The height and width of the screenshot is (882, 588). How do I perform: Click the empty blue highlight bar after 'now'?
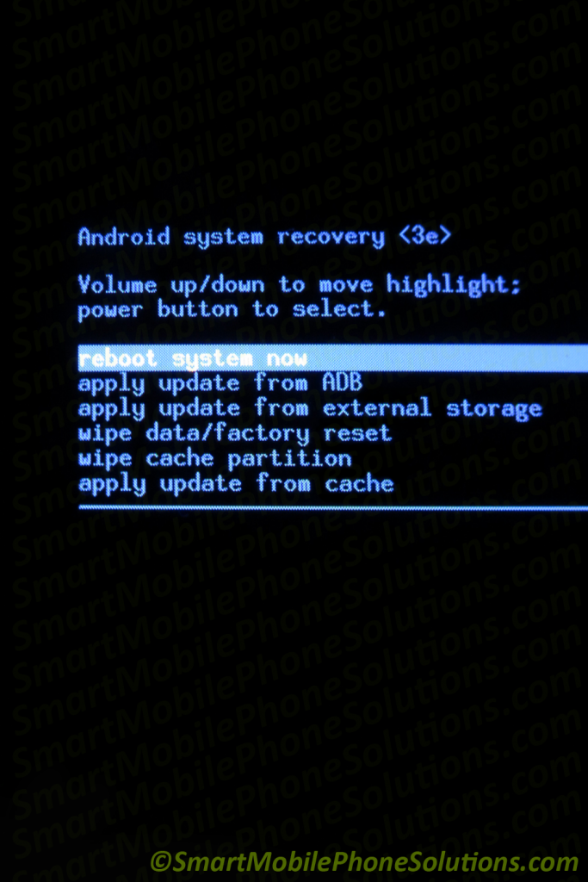[448, 358]
